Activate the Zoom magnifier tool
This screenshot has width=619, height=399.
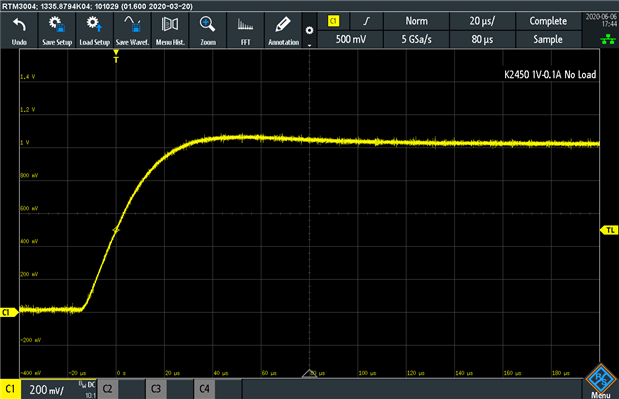coord(208,30)
